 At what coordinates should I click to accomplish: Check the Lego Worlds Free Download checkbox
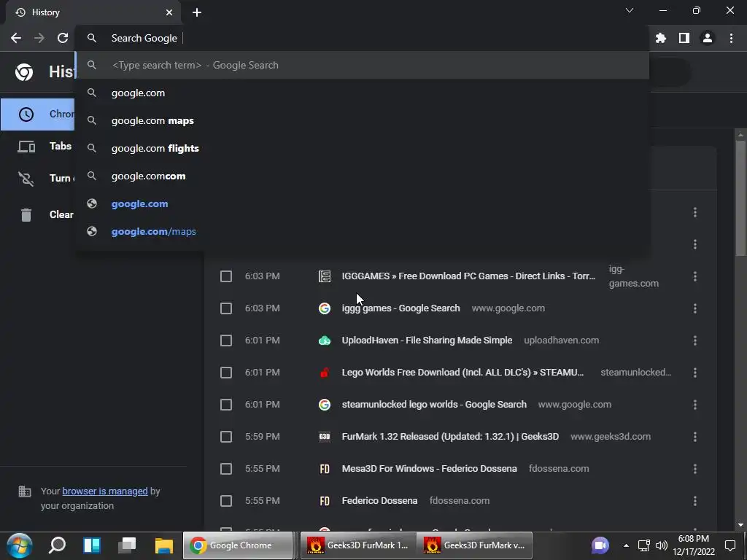[x=226, y=373]
